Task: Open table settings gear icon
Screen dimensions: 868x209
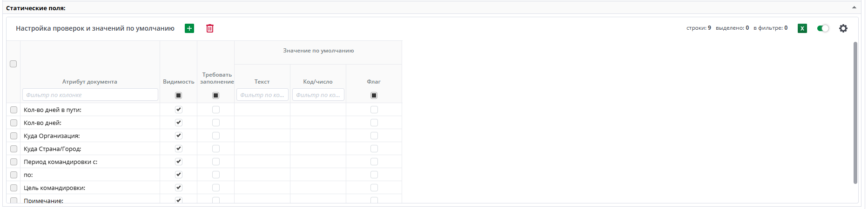Action: click(843, 28)
